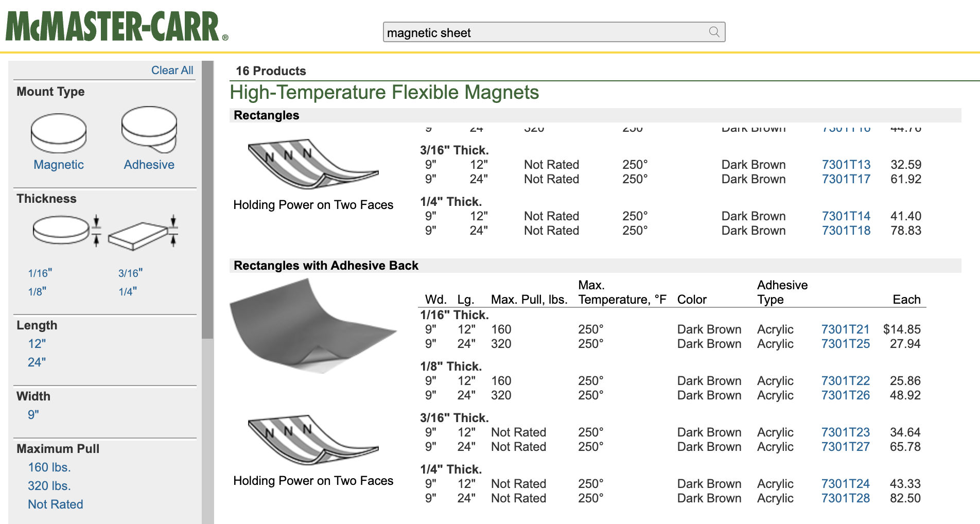Screen dimensions: 980x524
Task: Filter width to 9"
Action: click(x=33, y=415)
